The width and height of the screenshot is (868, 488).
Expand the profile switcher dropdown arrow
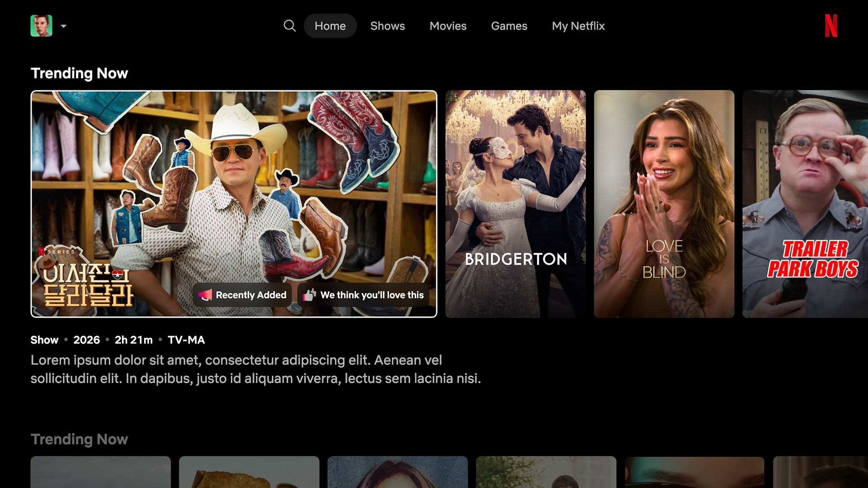click(64, 26)
